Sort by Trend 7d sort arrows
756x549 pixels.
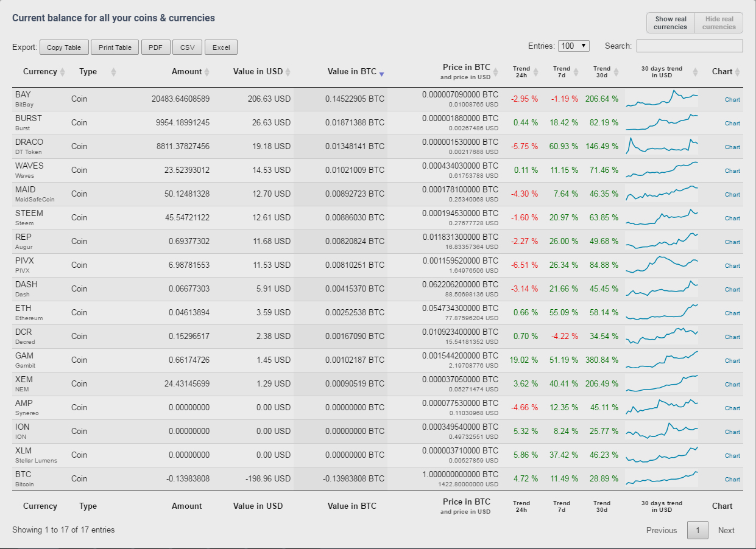click(576, 72)
